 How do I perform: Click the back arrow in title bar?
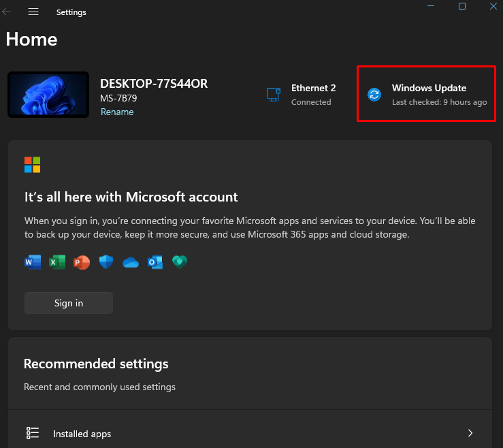pyautogui.click(x=7, y=12)
